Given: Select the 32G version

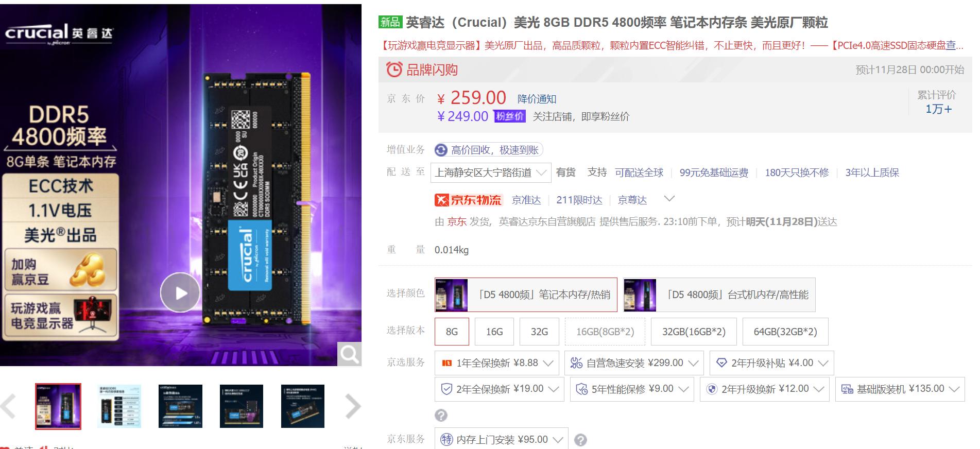Looking at the screenshot, I should click(x=539, y=332).
